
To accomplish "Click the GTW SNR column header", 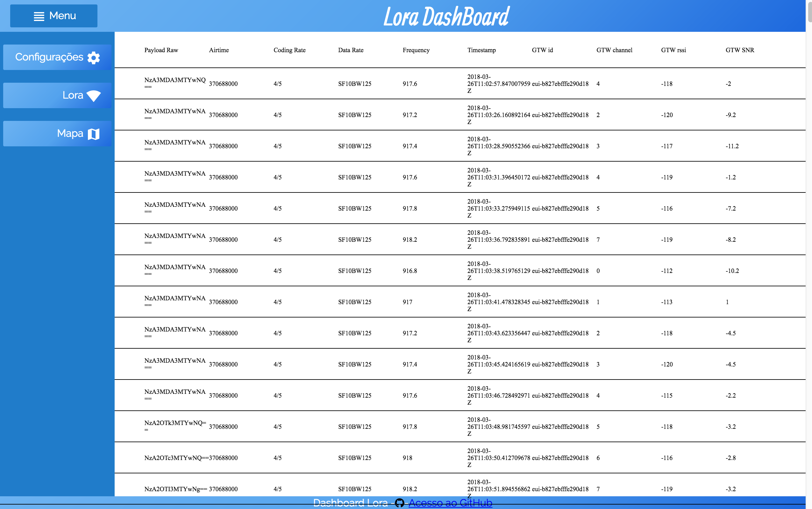I will (740, 50).
